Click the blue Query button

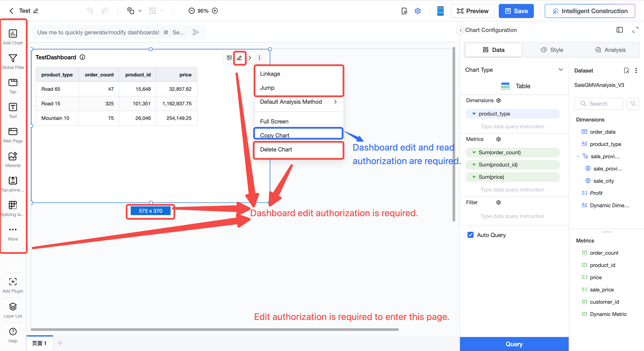[x=514, y=344]
